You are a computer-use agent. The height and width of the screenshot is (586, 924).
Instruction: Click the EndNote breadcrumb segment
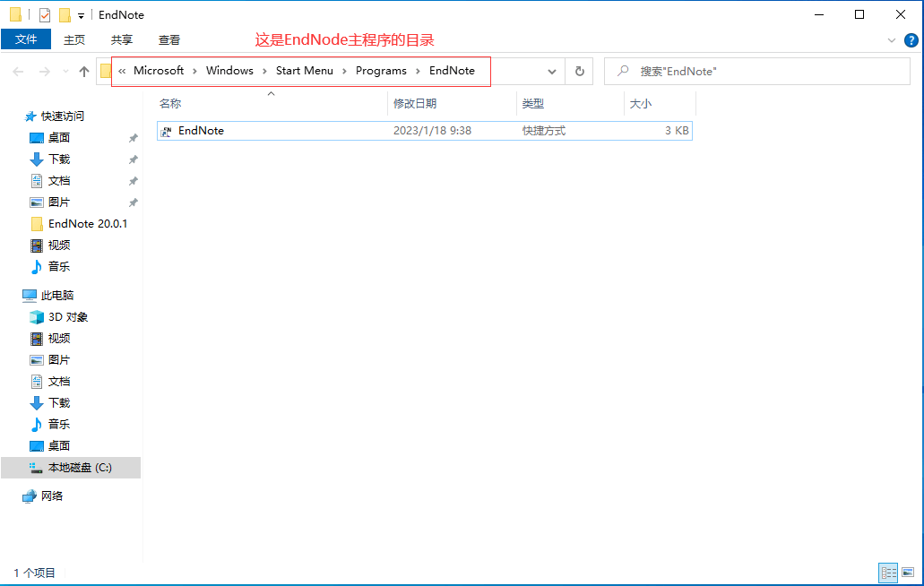(x=452, y=71)
